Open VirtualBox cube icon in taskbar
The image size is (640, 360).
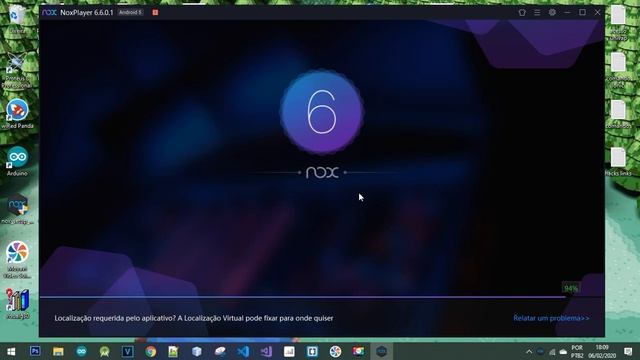click(x=197, y=351)
